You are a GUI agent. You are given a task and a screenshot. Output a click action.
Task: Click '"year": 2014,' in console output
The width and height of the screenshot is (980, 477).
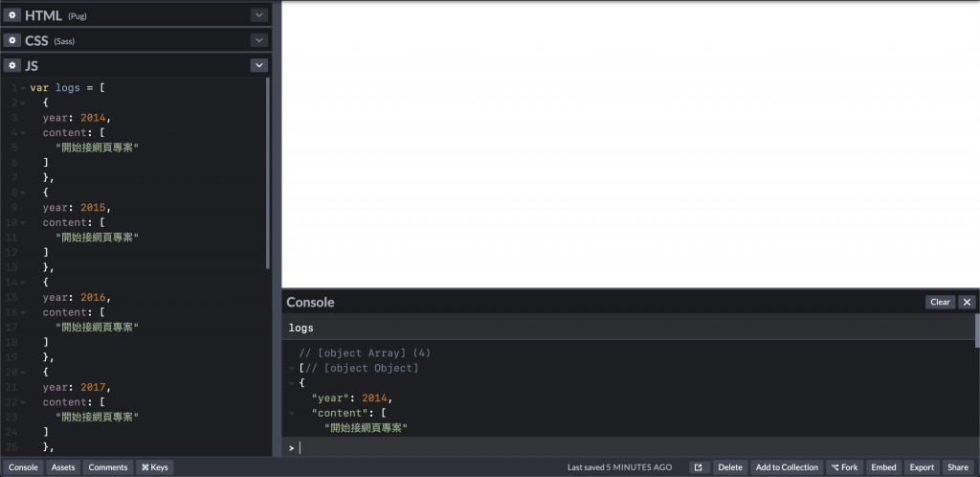pyautogui.click(x=352, y=398)
